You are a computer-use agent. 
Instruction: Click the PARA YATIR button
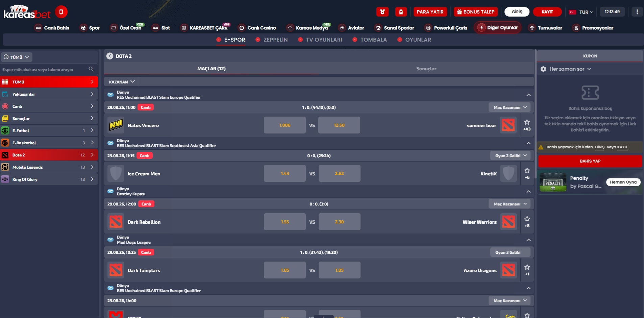click(x=430, y=12)
